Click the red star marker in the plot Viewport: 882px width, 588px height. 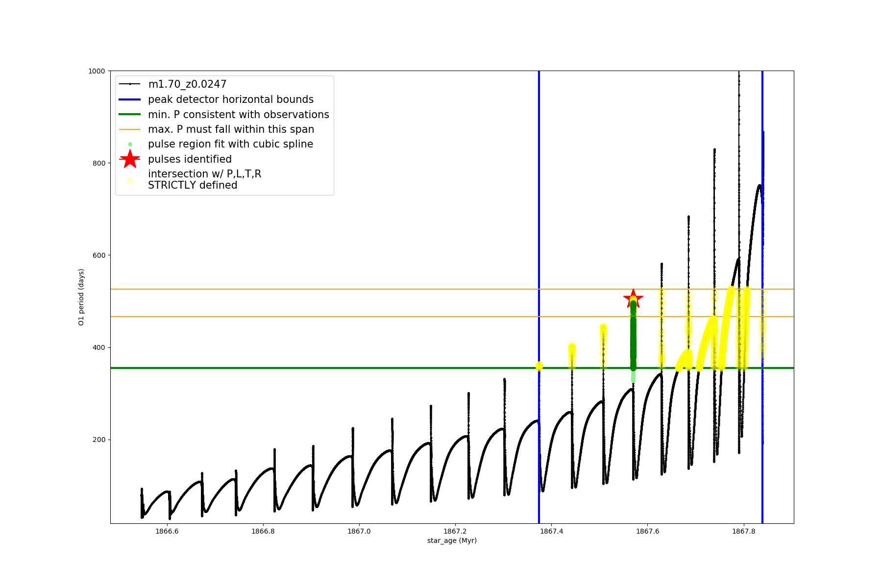click(633, 298)
